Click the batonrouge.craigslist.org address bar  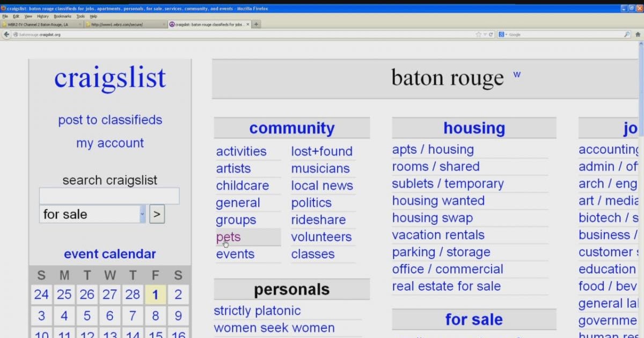[x=244, y=34]
